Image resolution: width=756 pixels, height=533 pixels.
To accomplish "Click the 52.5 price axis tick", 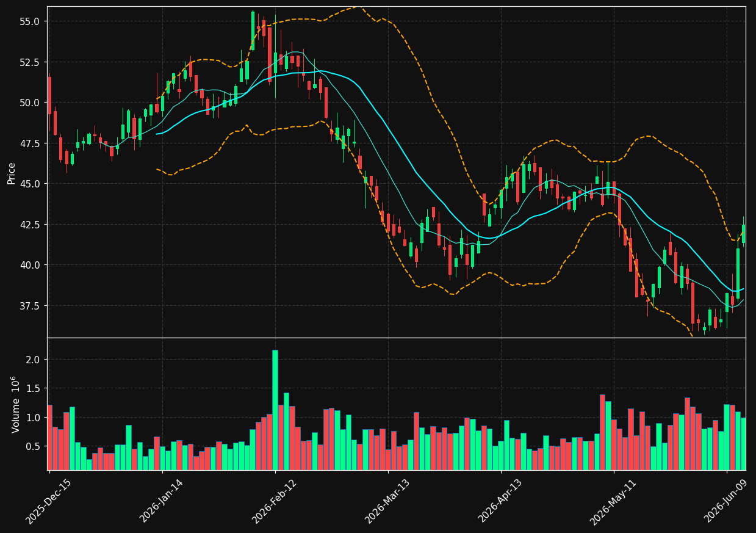I will click(x=30, y=62).
